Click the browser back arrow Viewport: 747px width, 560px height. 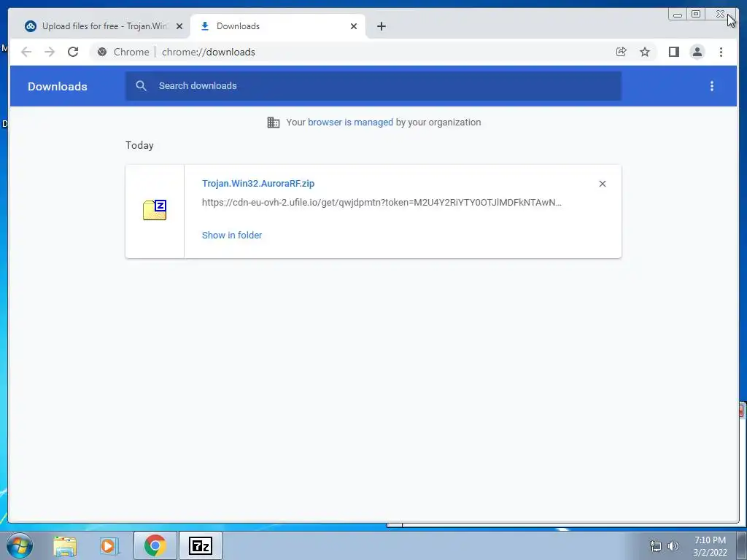click(26, 52)
